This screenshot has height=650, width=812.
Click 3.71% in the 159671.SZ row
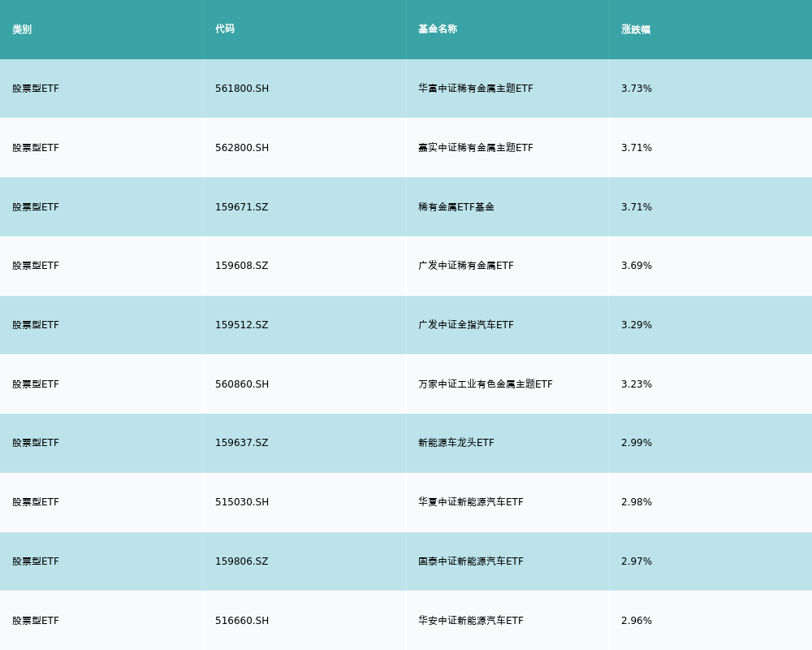(x=637, y=207)
